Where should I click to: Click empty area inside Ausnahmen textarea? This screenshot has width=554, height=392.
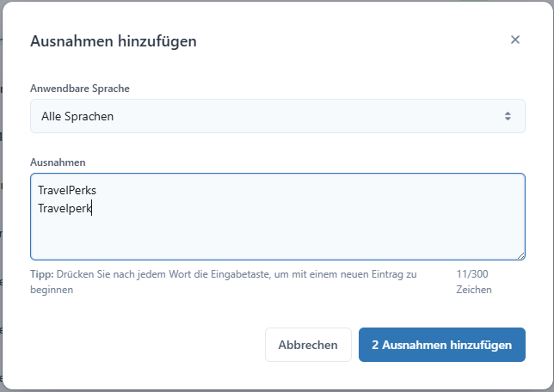tap(278, 236)
